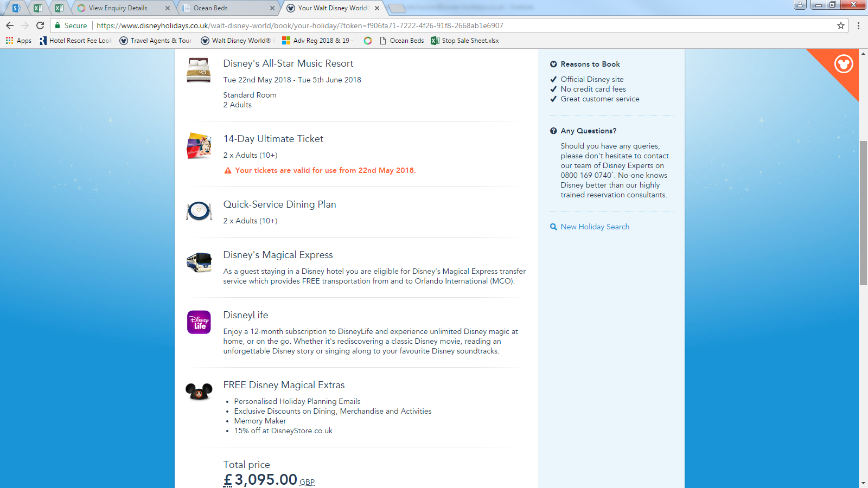The image size is (868, 488).
Task: Click the phone number 0800 169 0740
Action: point(586,175)
